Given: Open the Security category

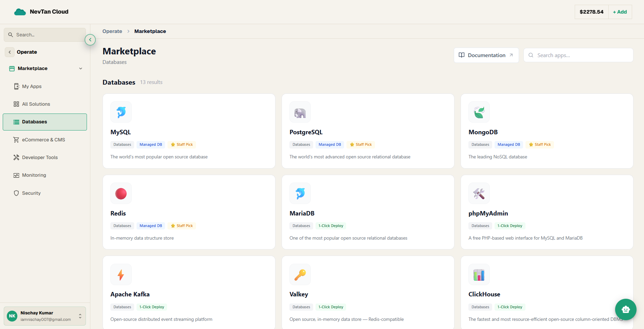Looking at the screenshot, I should click(x=44, y=193).
